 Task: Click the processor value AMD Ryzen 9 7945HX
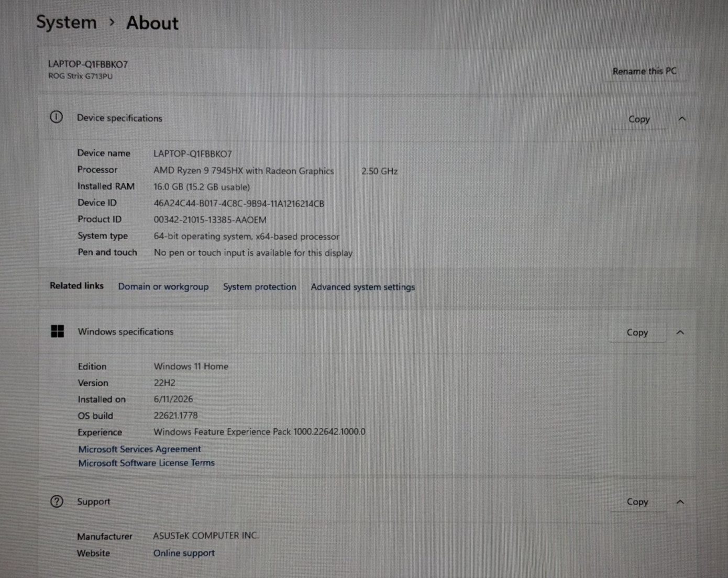tap(244, 171)
